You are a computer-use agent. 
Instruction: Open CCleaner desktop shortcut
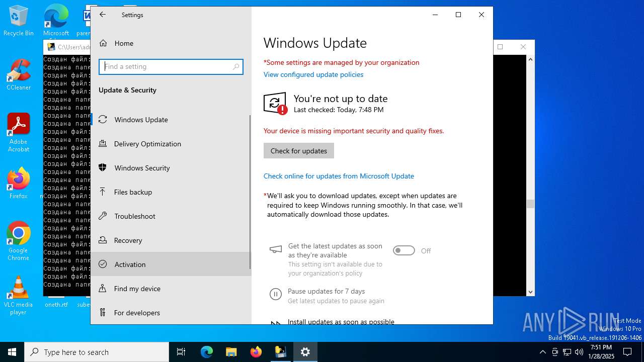tap(19, 75)
